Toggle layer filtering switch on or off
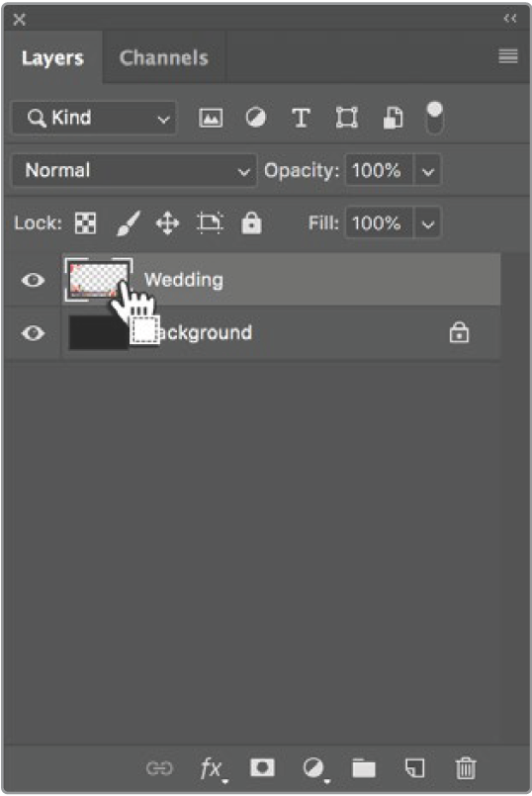 pos(434,118)
